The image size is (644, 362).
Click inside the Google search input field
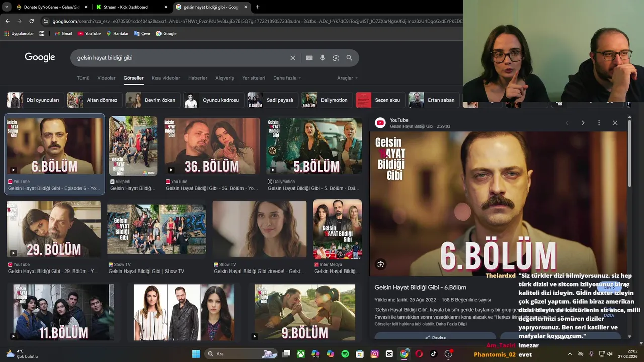[x=181, y=58]
